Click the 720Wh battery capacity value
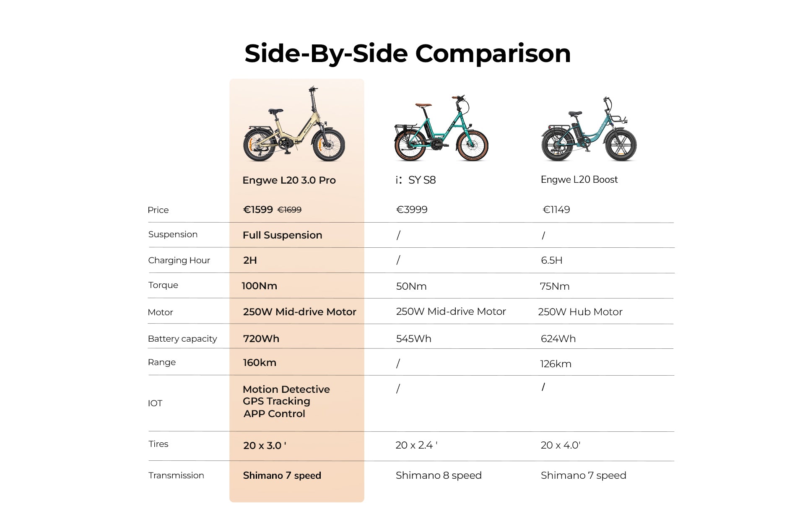This screenshot has width=805, height=532. click(261, 339)
